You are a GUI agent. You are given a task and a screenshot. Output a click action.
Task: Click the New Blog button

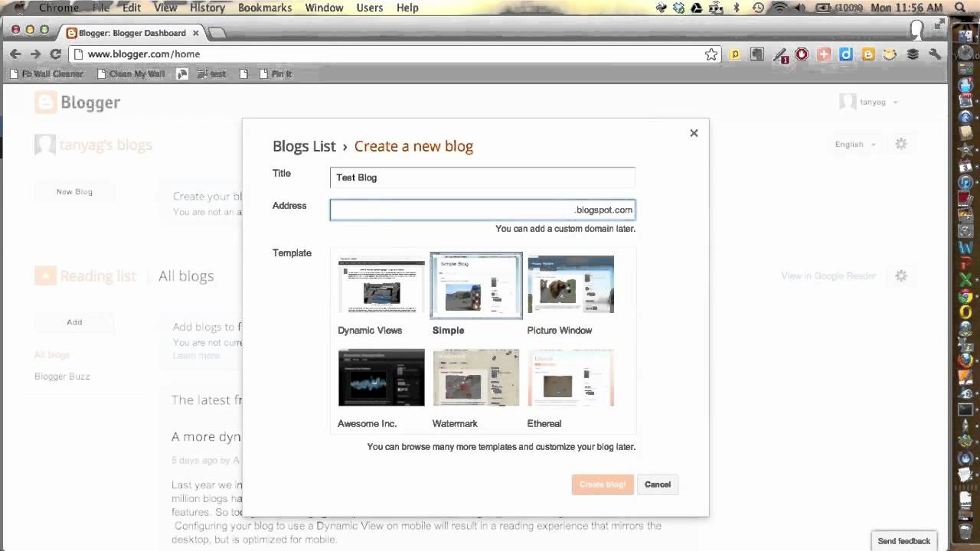74,192
